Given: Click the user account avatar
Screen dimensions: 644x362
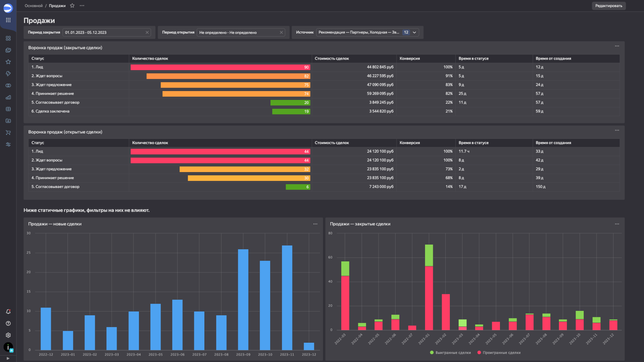Looking at the screenshot, I should 8,347.
